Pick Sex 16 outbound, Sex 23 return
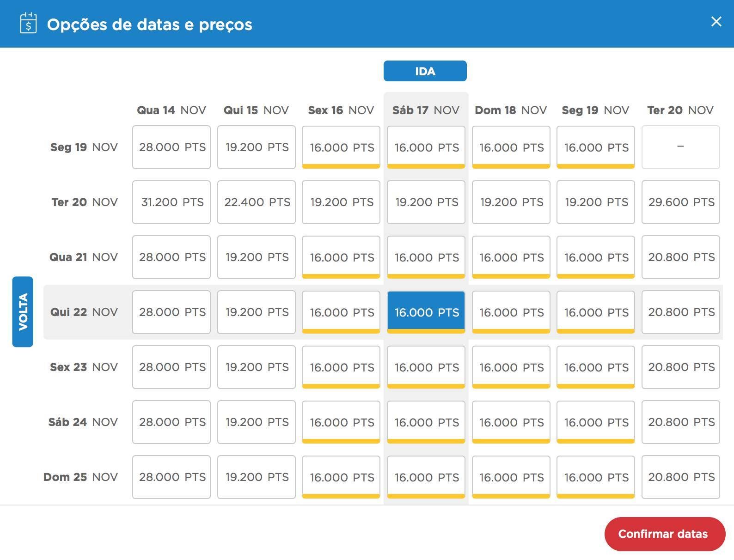 click(341, 367)
